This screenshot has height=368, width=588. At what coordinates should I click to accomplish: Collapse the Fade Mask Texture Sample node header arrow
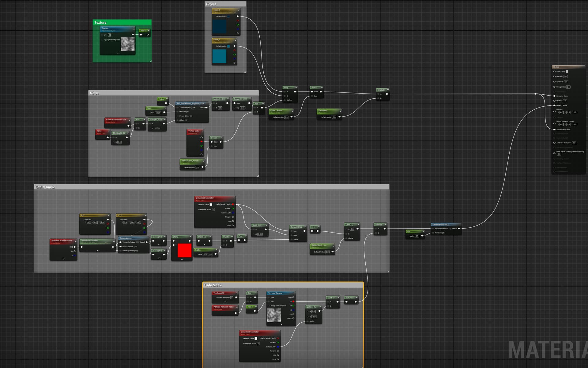click(294, 293)
